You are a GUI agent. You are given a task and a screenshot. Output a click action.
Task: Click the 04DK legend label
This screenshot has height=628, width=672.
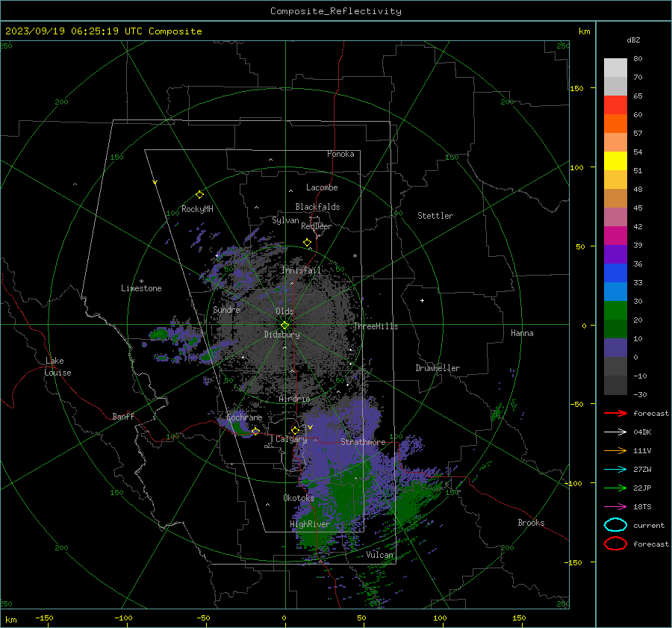click(642, 432)
